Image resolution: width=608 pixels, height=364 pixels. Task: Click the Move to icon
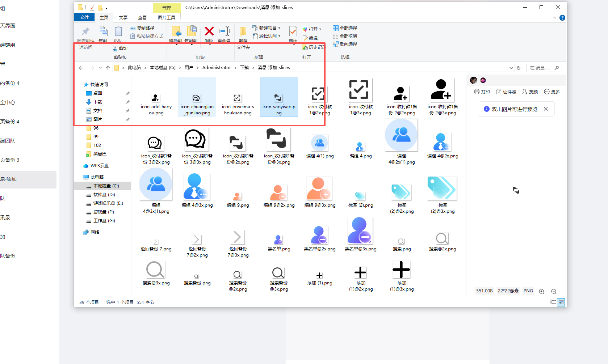(176, 31)
